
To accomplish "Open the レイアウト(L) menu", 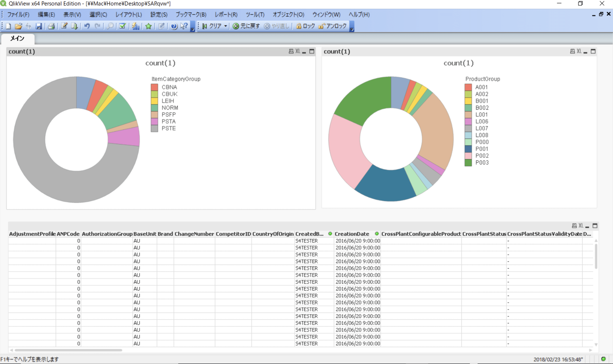I will pyautogui.click(x=128, y=15).
